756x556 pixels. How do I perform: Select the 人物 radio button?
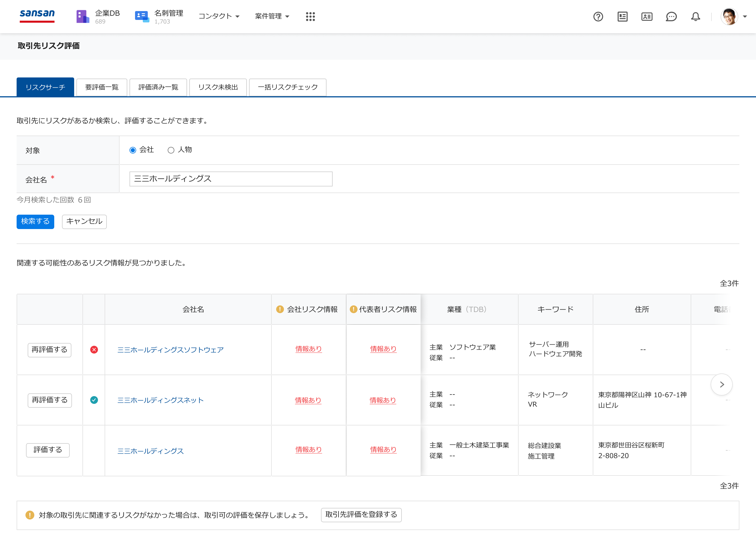(171, 150)
